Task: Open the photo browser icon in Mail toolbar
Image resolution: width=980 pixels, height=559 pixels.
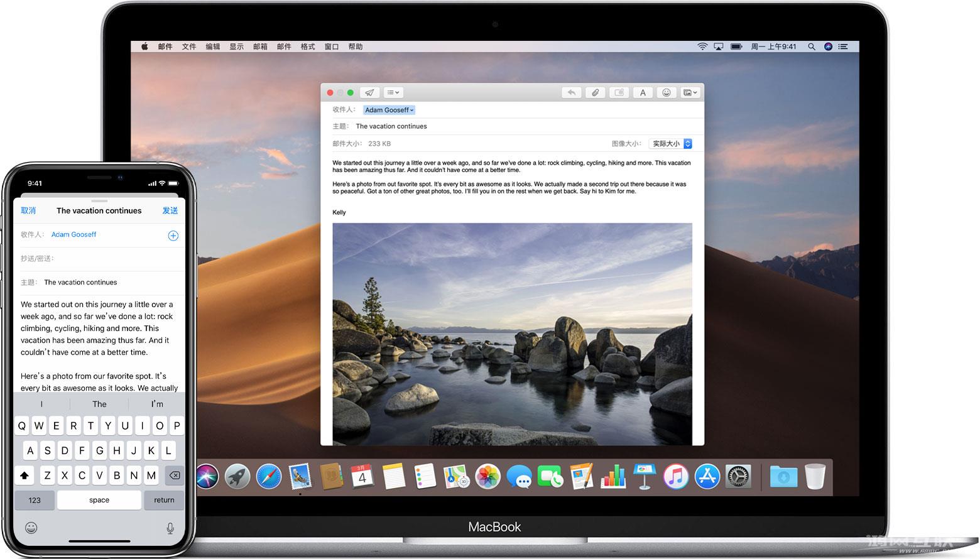Action: (x=689, y=92)
